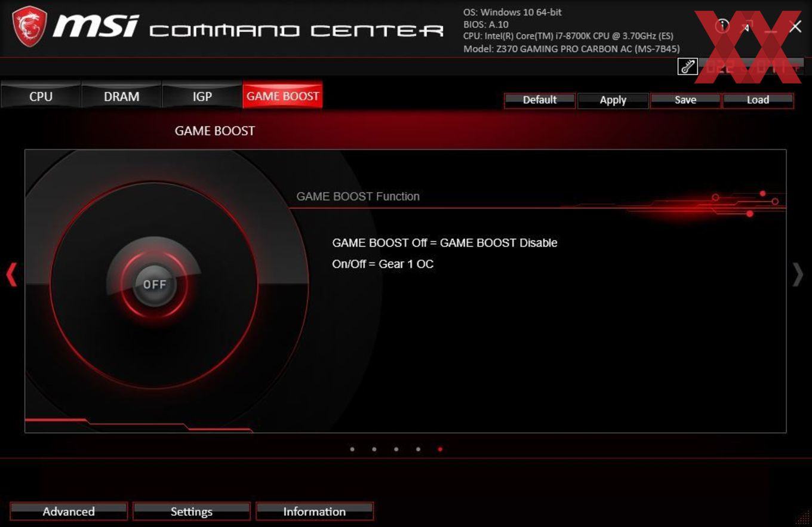The height and width of the screenshot is (527, 812).
Task: Switch to the DRAM tab
Action: (121, 96)
